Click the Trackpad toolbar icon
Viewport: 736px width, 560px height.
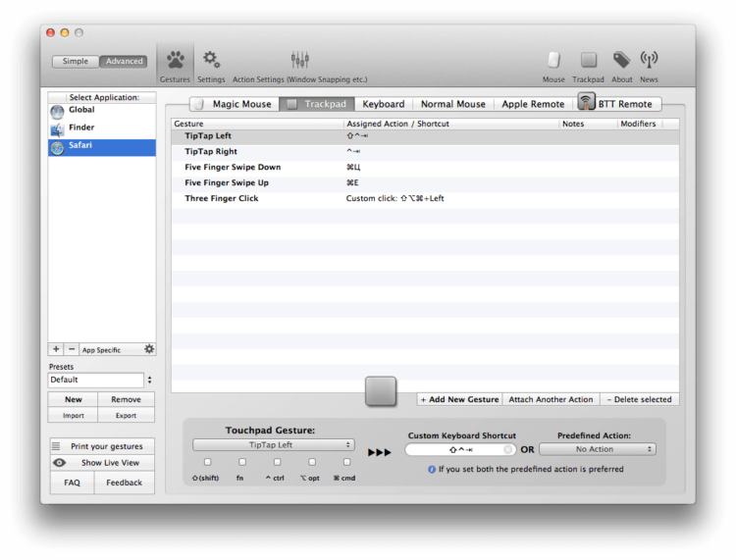point(588,65)
